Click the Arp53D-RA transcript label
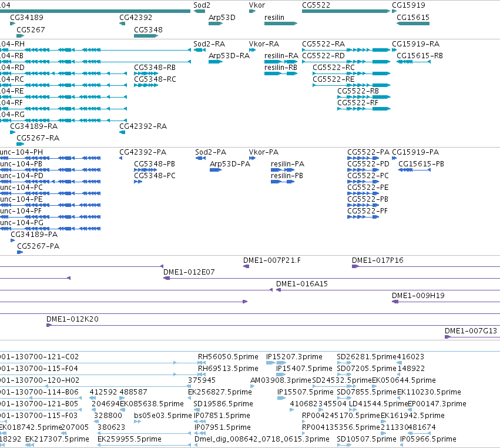 229,55
